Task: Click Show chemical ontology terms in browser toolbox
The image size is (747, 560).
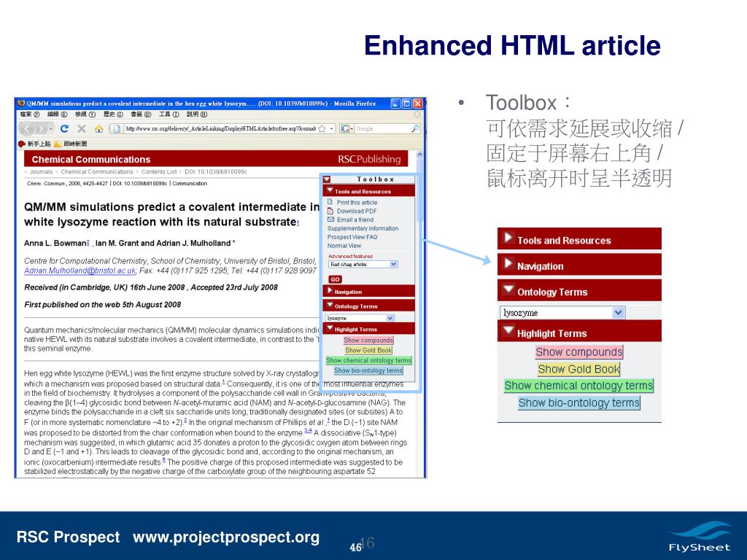Action: 368,360
